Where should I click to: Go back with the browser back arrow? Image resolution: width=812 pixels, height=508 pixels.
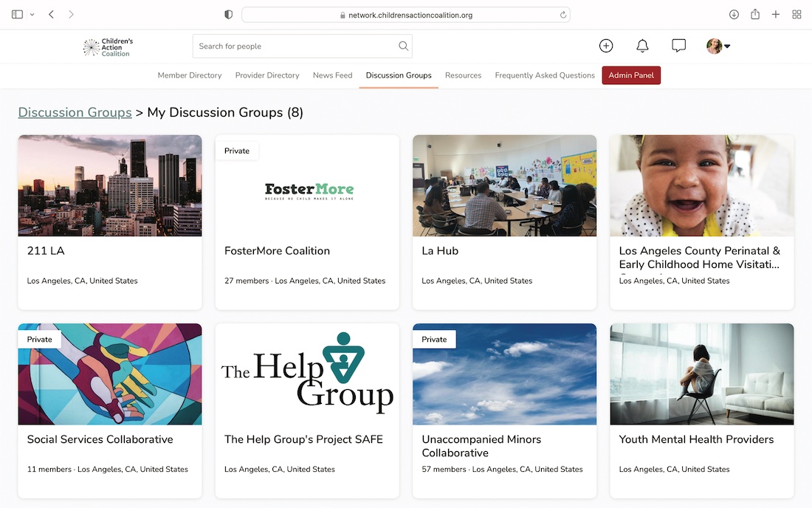click(x=51, y=15)
